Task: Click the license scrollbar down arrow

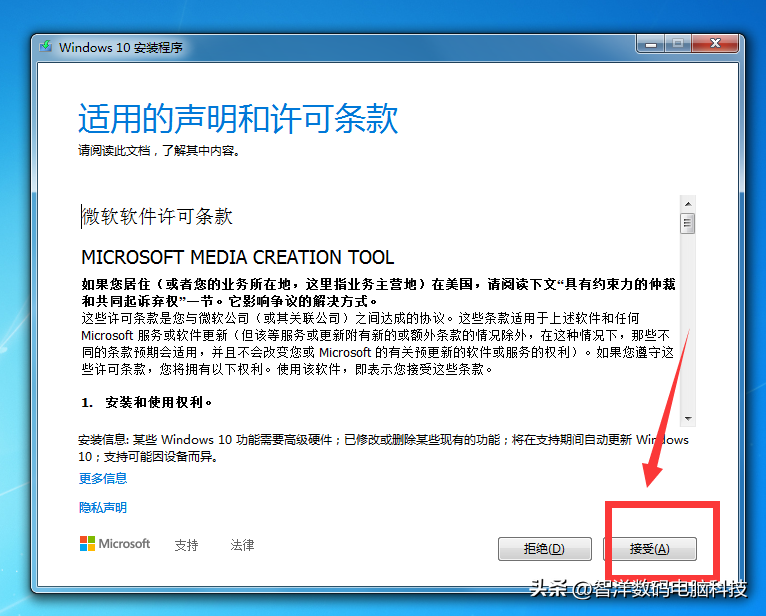Action: click(x=688, y=419)
